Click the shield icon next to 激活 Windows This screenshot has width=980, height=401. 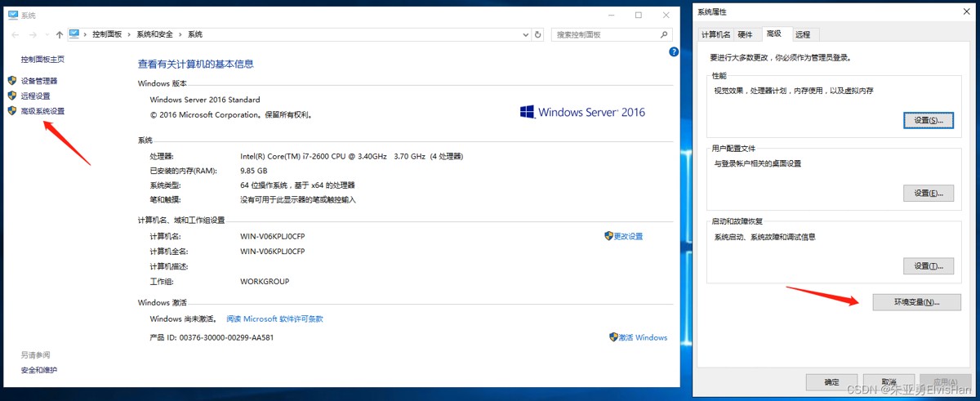point(613,336)
